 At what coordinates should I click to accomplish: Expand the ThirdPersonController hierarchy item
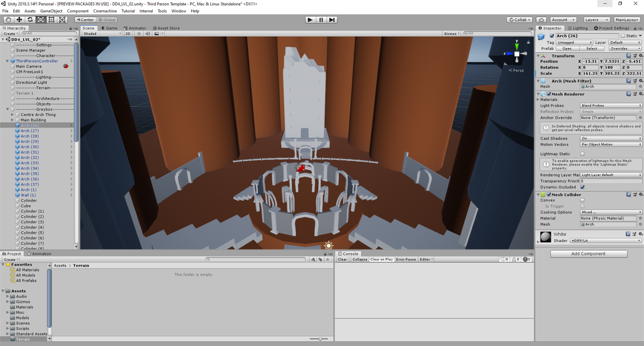click(x=8, y=61)
